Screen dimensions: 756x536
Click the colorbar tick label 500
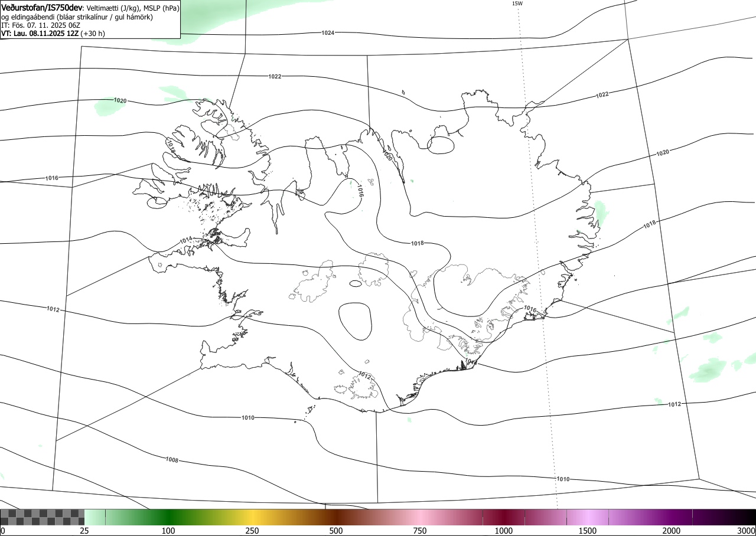[336, 531]
